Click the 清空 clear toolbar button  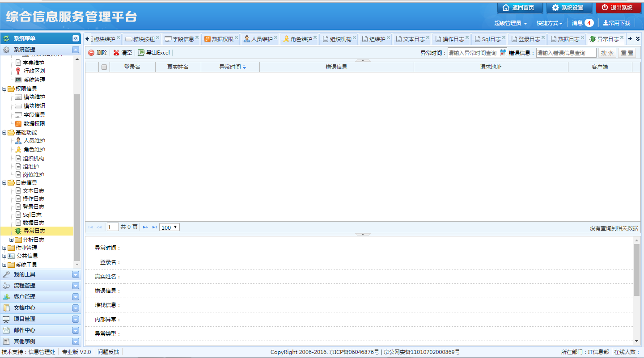pos(123,53)
